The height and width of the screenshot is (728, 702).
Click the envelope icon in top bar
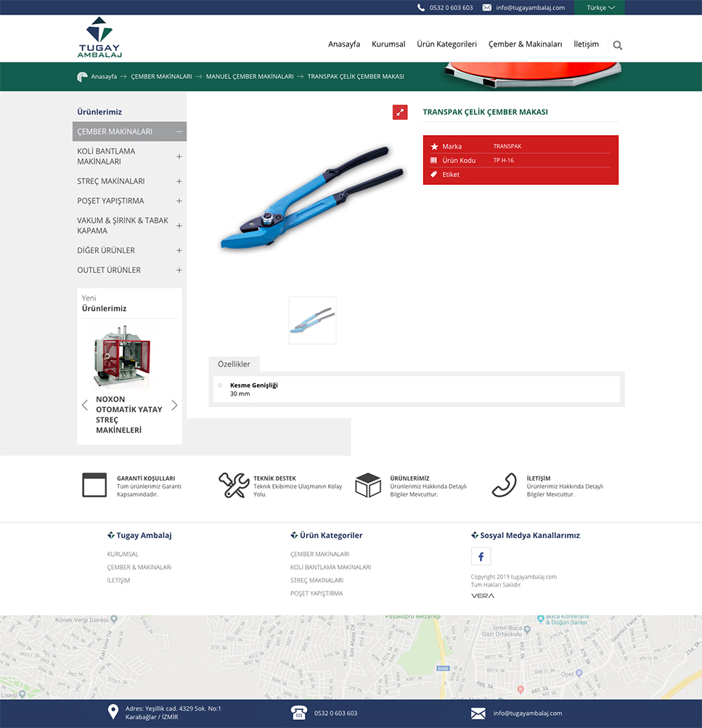click(x=486, y=7)
